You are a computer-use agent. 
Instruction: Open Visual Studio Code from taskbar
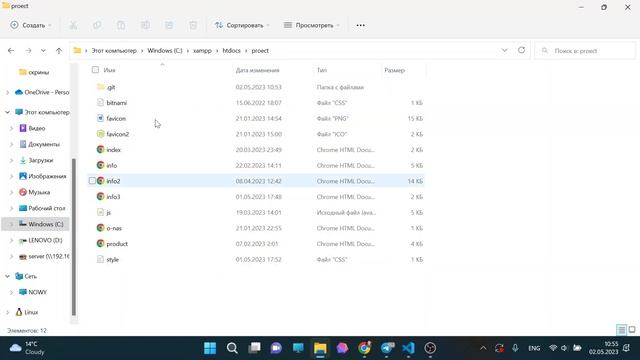pyautogui.click(x=408, y=348)
